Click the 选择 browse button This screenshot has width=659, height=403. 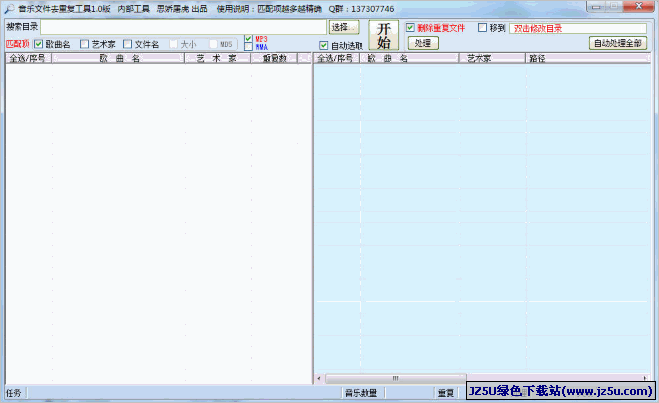pyautogui.click(x=344, y=27)
